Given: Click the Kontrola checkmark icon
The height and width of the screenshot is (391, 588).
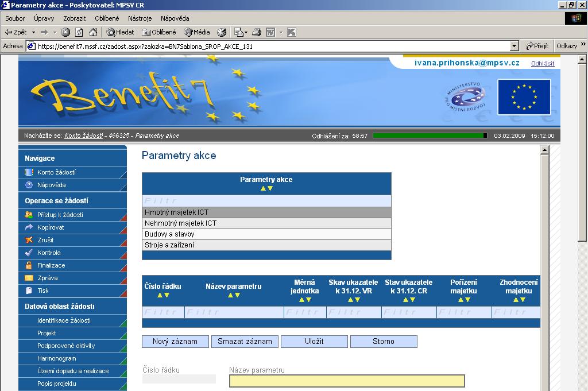Looking at the screenshot, I should pyautogui.click(x=29, y=253).
